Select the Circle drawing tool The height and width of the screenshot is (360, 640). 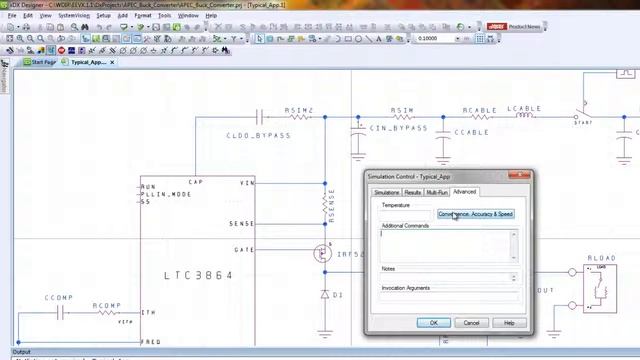tap(358, 39)
